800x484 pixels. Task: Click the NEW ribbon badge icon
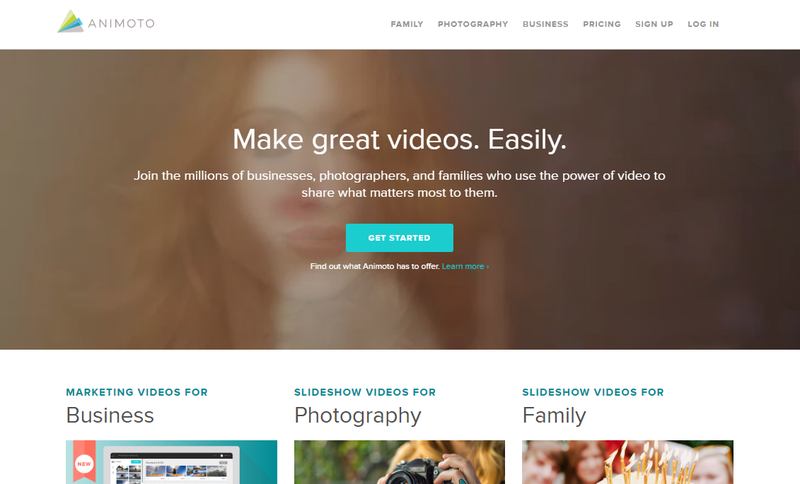point(84,463)
